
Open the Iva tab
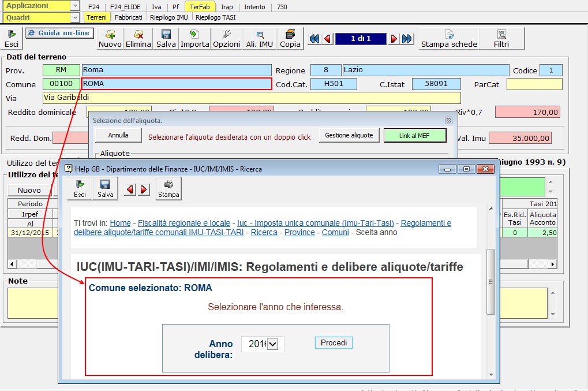(x=156, y=7)
